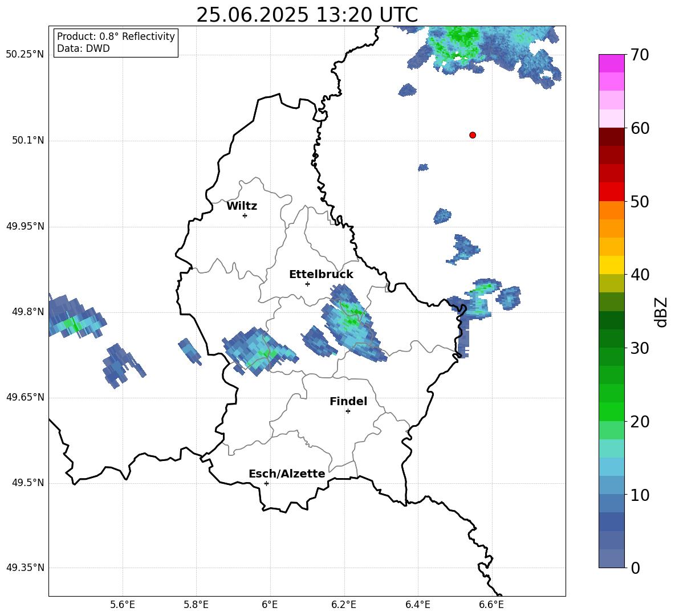Click the title 25.06.2025 13:20 UTC

point(307,15)
